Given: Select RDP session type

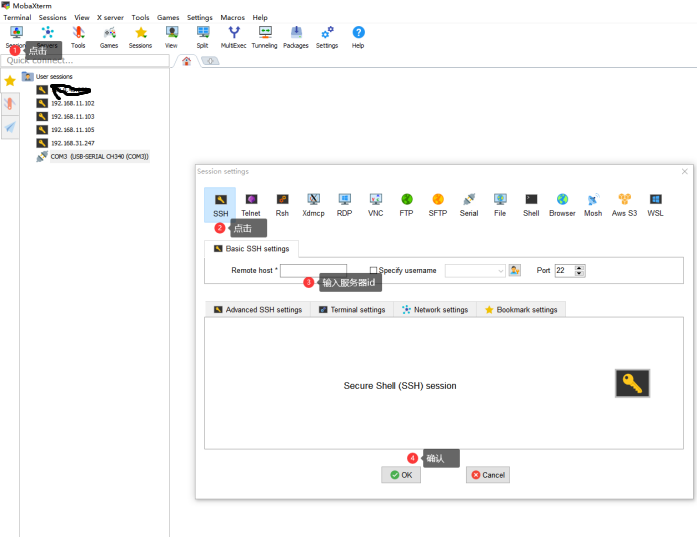Looking at the screenshot, I should coord(344,205).
